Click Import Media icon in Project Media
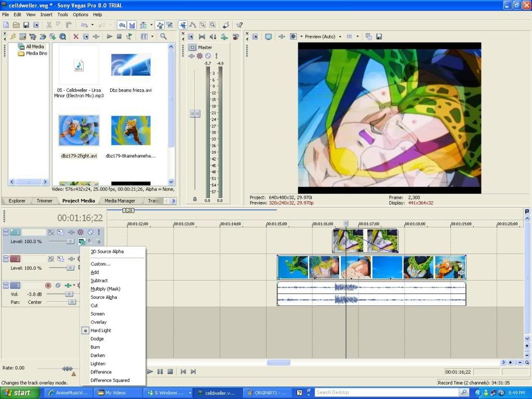The image size is (532, 399). click(23, 36)
